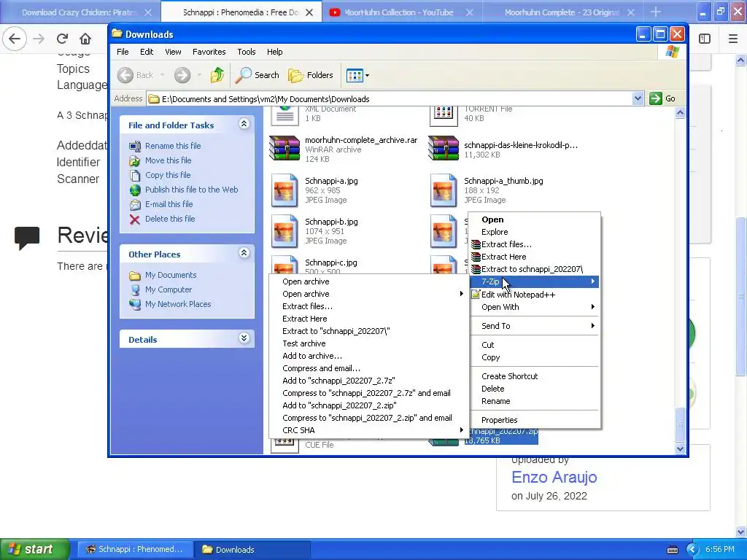
Task: Expand the Details panel
Action: 244,338
